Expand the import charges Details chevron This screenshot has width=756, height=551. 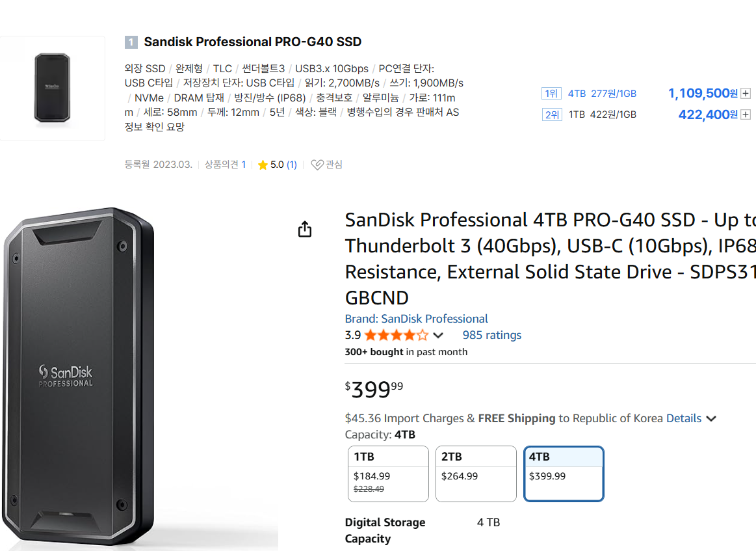[711, 418]
